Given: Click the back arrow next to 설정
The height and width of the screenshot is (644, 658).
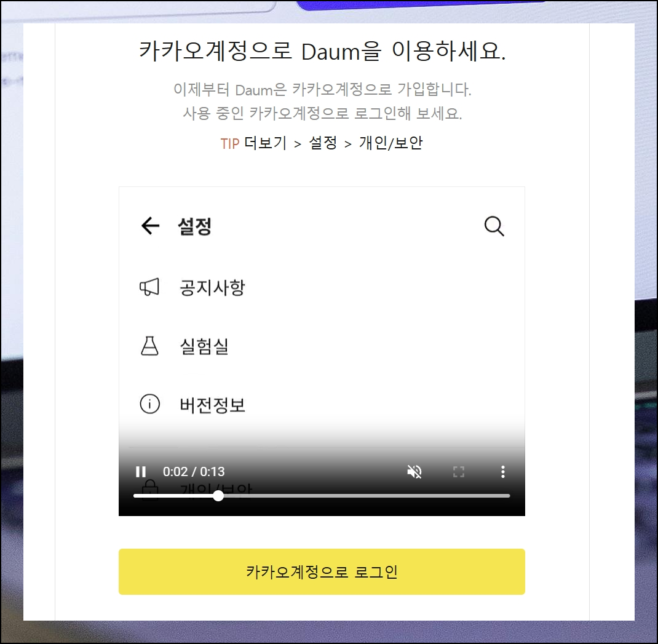Looking at the screenshot, I should click(150, 226).
